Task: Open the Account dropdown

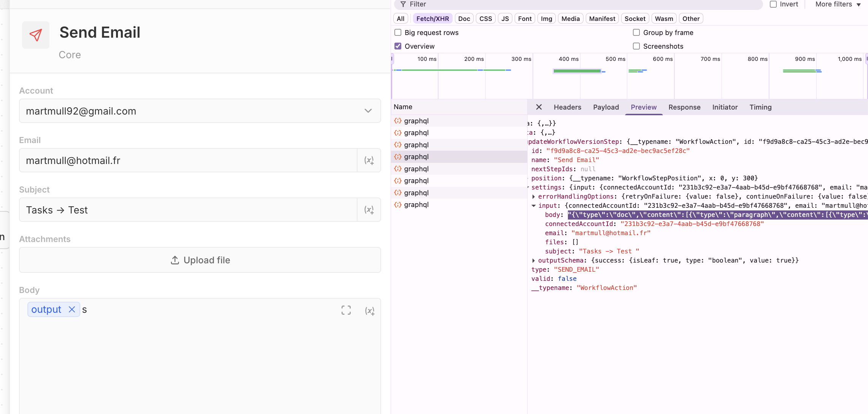Action: pos(367,111)
